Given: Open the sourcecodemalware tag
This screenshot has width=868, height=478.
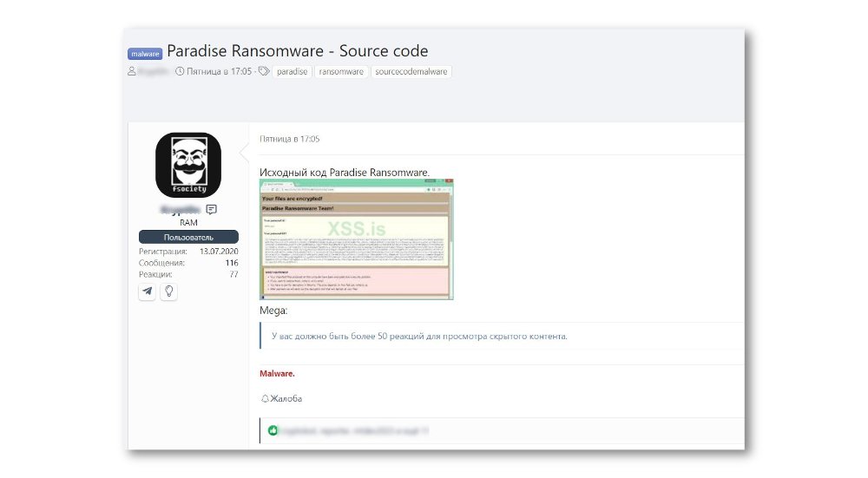Looking at the screenshot, I should tap(411, 71).
